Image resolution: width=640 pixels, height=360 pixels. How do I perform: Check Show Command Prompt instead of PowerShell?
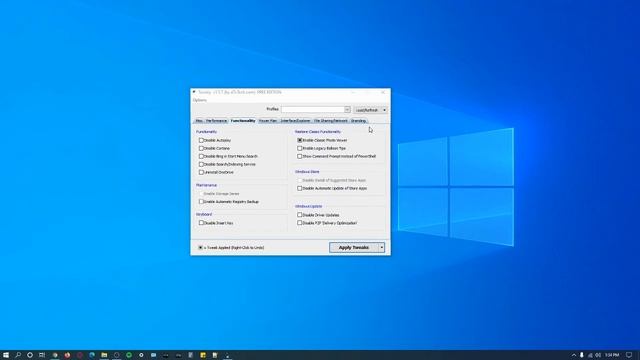coord(300,156)
